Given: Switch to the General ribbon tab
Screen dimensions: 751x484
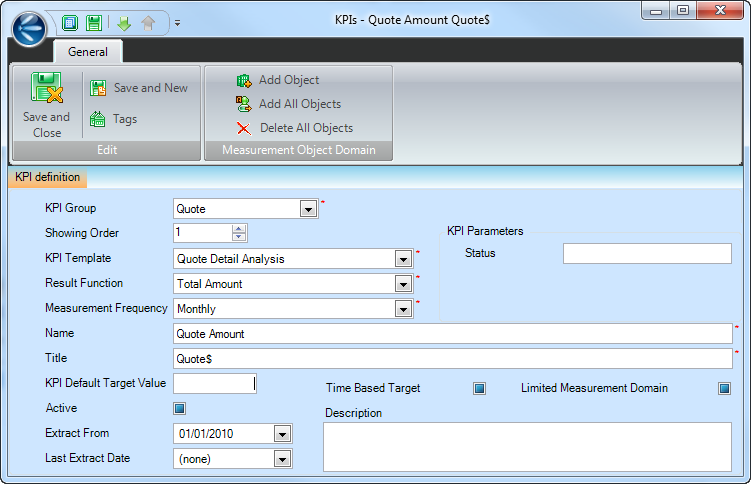Looking at the screenshot, I should pos(88,52).
